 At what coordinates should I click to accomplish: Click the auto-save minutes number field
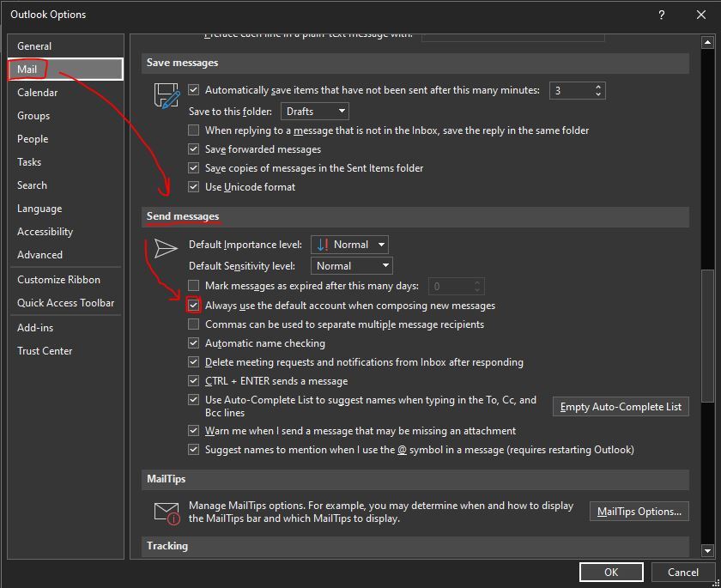click(571, 91)
